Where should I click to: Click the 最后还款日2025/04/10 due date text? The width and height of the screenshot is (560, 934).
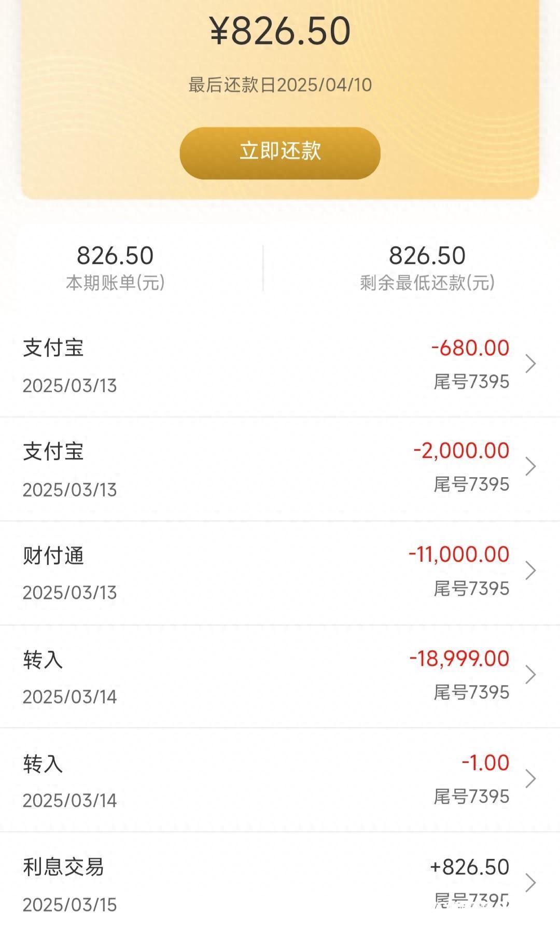(280, 85)
